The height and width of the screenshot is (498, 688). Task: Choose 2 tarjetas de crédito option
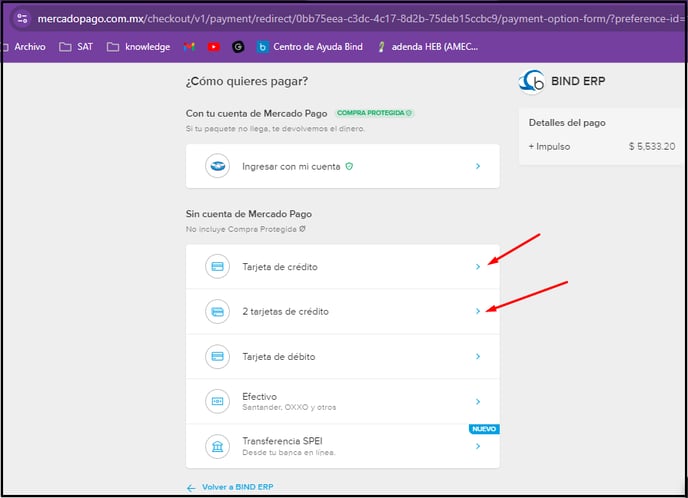coord(343,312)
